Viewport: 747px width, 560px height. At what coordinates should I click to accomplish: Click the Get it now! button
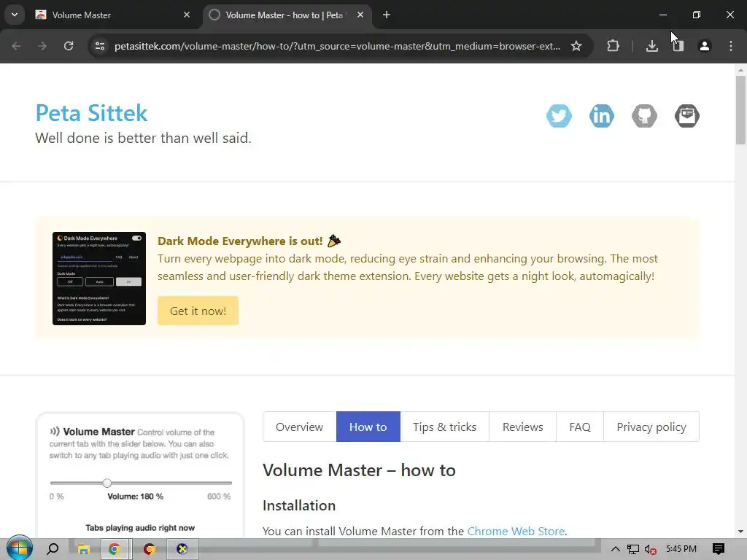click(198, 311)
